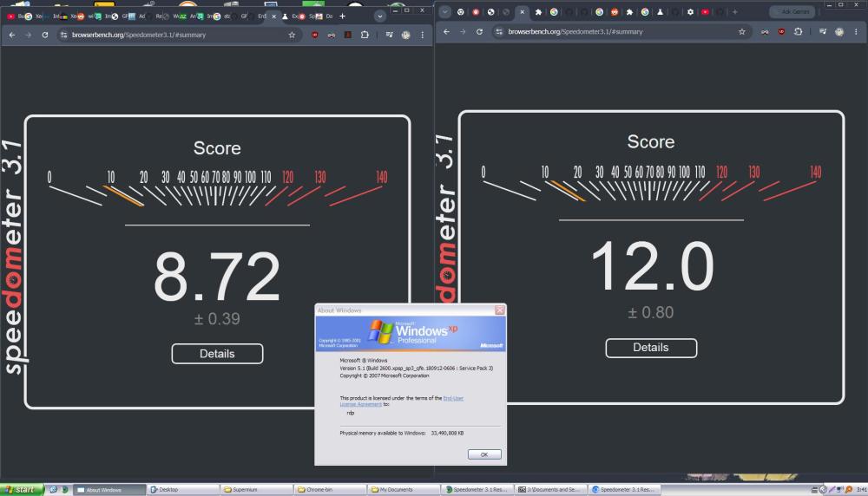This screenshot has height=496, width=868.
Task: Switch to My Documents taskbar button
Action: [404, 490]
